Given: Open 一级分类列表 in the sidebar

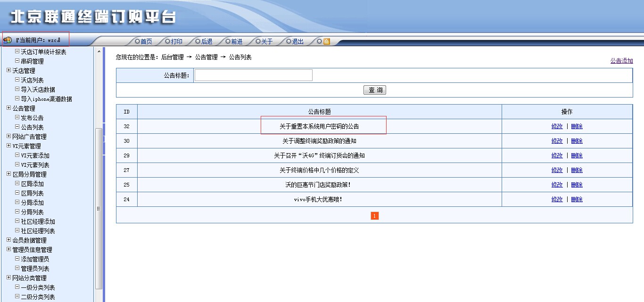Looking at the screenshot, I should point(38,287).
